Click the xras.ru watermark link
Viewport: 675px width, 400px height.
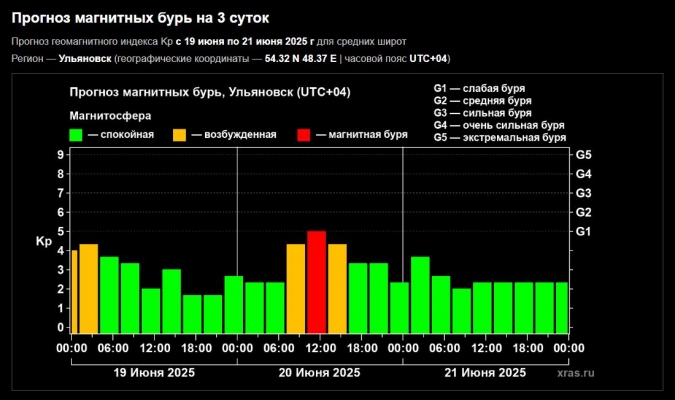click(576, 372)
